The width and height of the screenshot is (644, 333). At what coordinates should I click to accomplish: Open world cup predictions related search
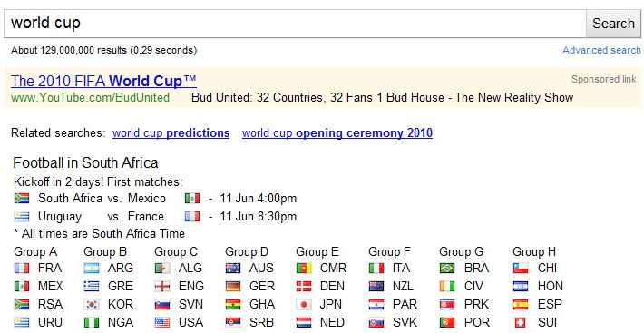coord(171,133)
